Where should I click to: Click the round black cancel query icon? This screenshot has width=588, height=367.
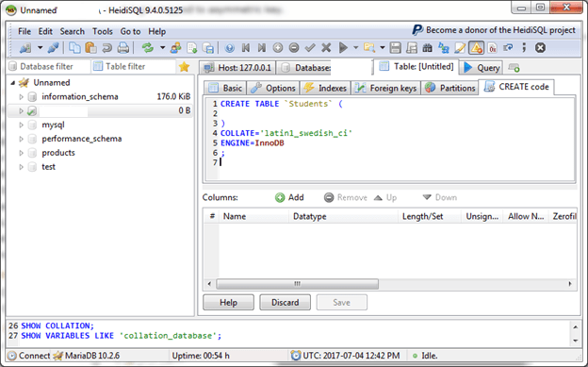540,48
